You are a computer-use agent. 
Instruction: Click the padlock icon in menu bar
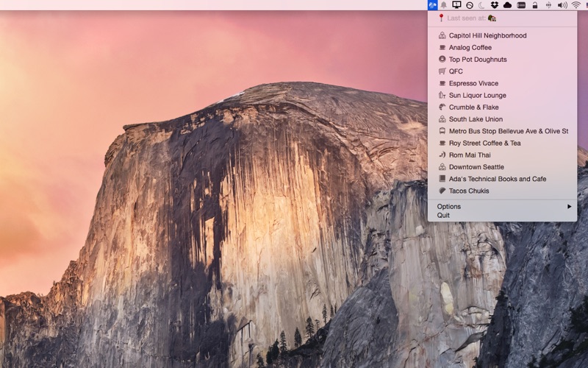(x=535, y=5)
